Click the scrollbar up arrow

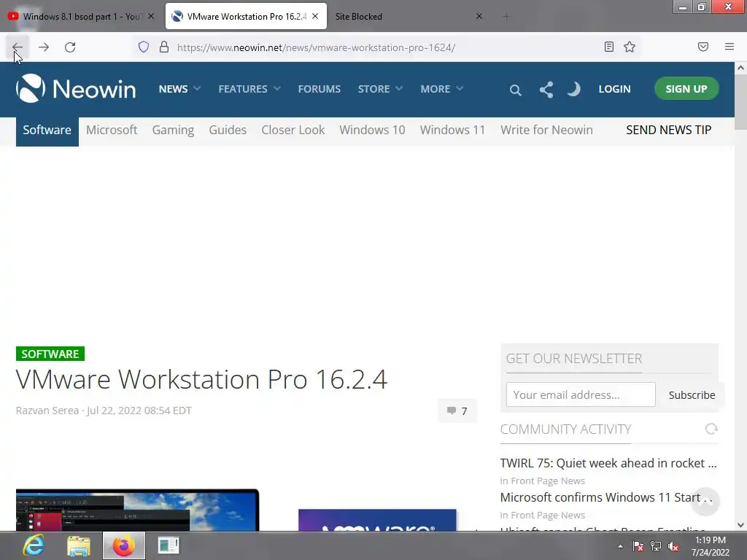click(x=740, y=68)
